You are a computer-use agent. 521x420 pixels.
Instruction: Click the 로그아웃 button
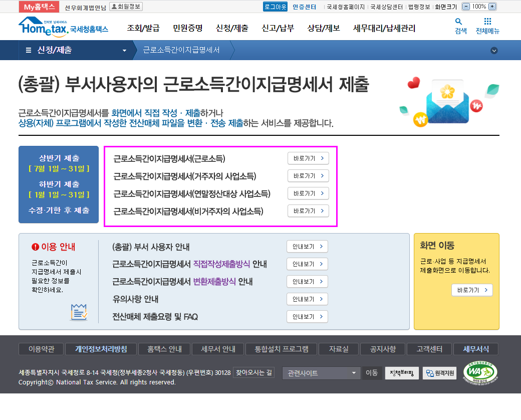click(275, 7)
